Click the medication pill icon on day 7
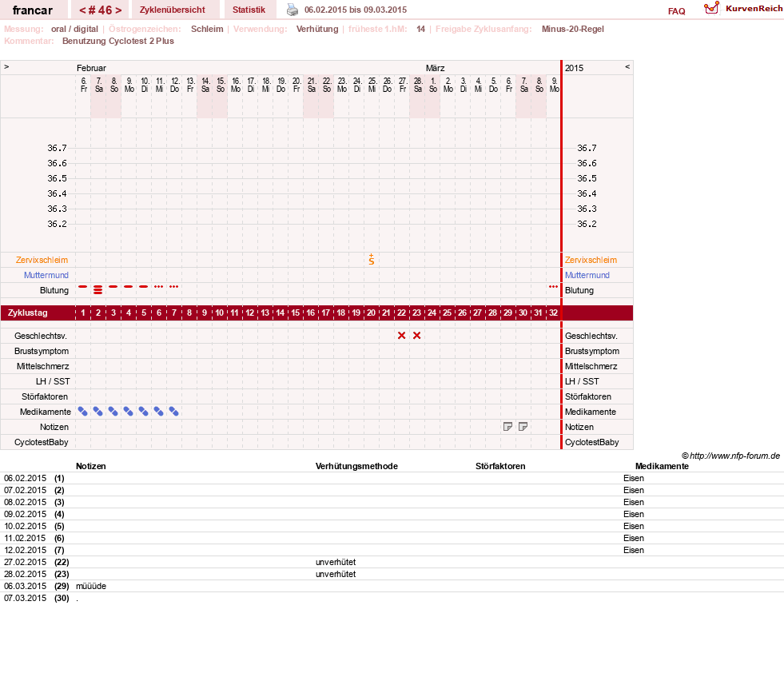The height and width of the screenshot is (689, 784). point(174,412)
